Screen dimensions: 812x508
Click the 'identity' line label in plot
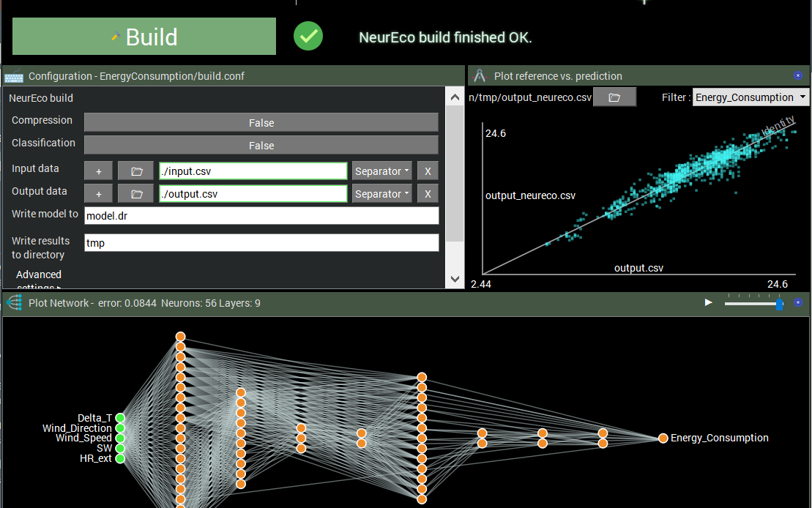coord(778,126)
